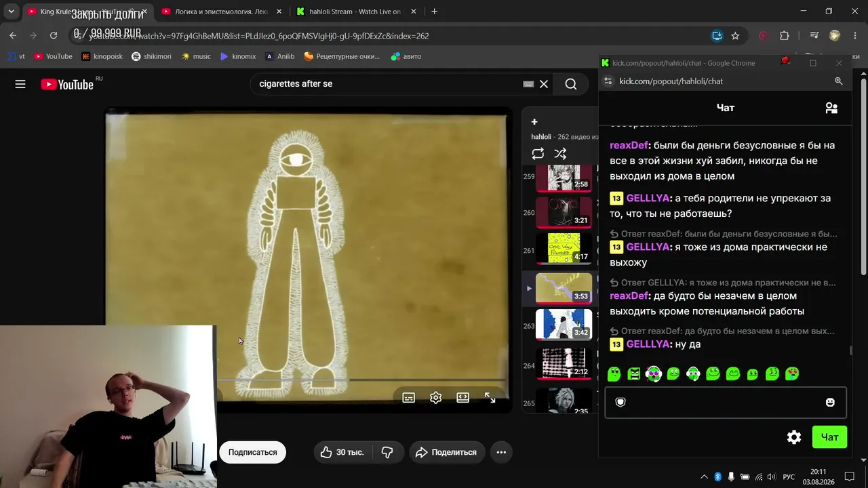
Task: Show hidden system tray icons
Action: point(704,476)
